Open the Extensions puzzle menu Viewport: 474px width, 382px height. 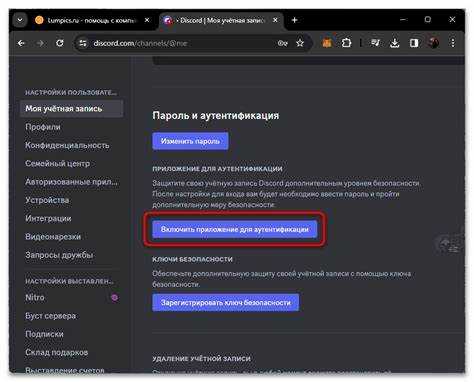tap(346, 43)
